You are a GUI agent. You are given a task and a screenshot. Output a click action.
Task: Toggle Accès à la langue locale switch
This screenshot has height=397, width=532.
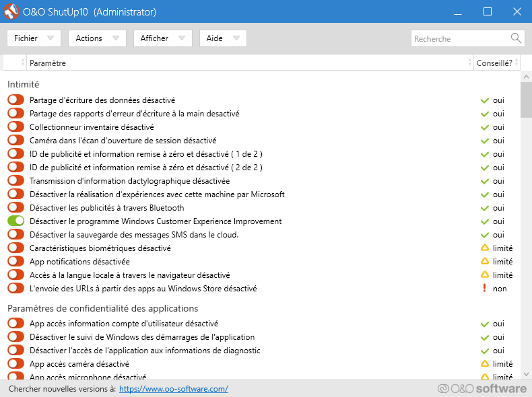tap(16, 275)
